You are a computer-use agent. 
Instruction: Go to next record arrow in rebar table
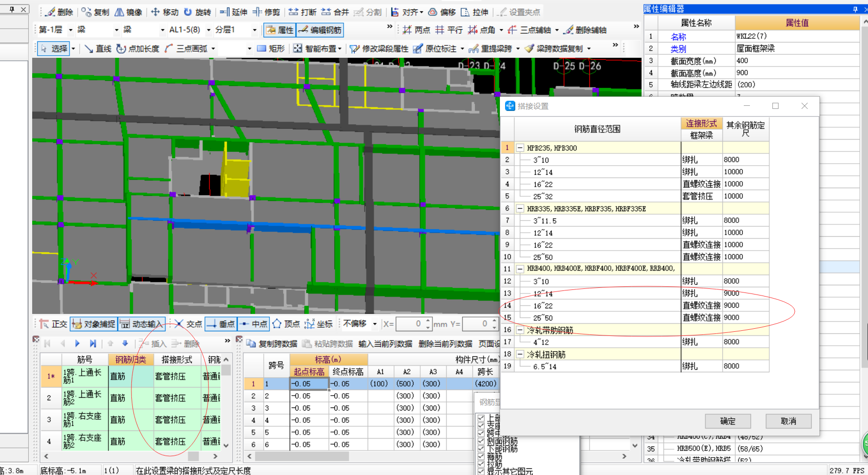pyautogui.click(x=77, y=344)
